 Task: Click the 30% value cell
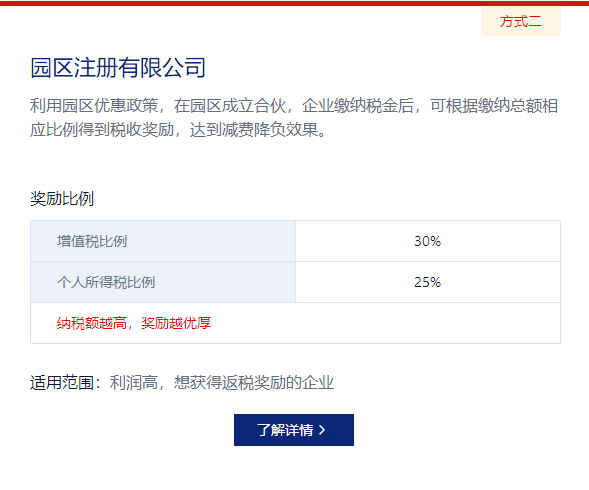point(428,241)
